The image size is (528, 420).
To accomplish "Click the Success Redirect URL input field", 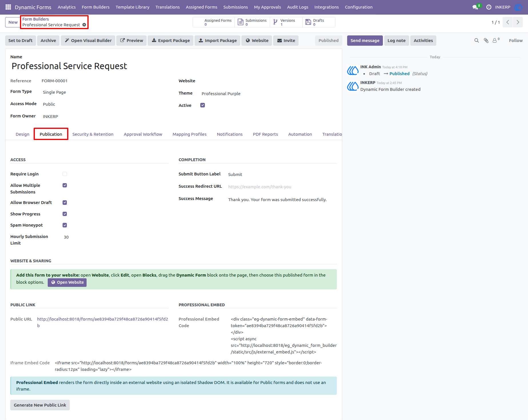I will click(282, 187).
